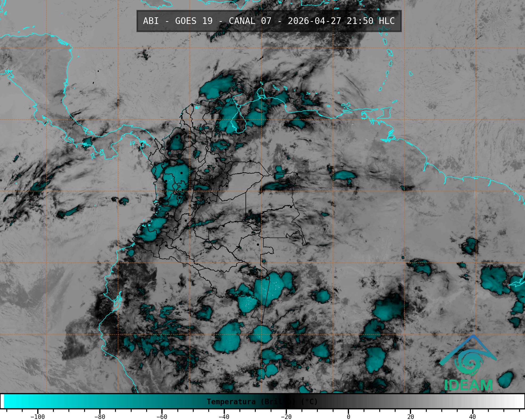Screen dimensions: 525x420
Task: Click the date 2026-04-27 in the title
Action: (314, 21)
